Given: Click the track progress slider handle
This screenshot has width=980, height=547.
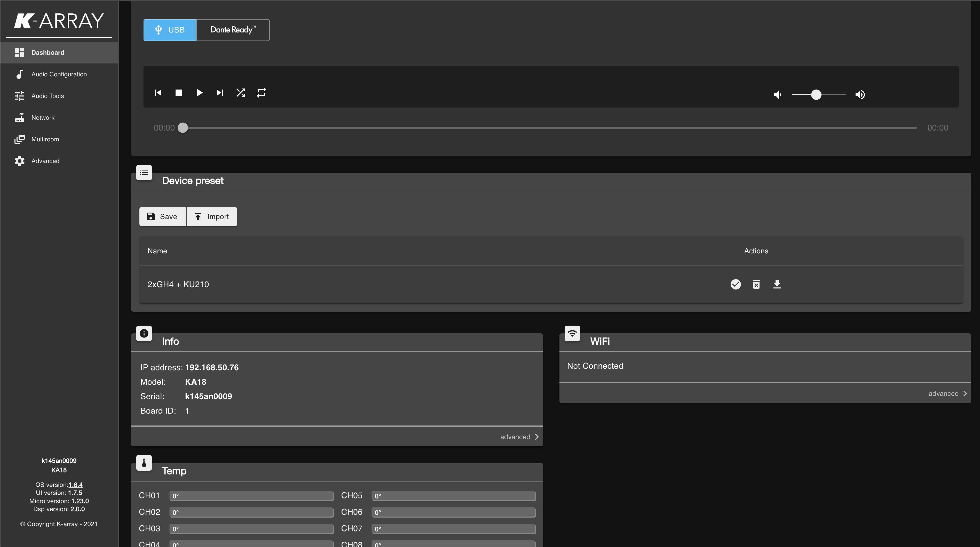Looking at the screenshot, I should 183,128.
